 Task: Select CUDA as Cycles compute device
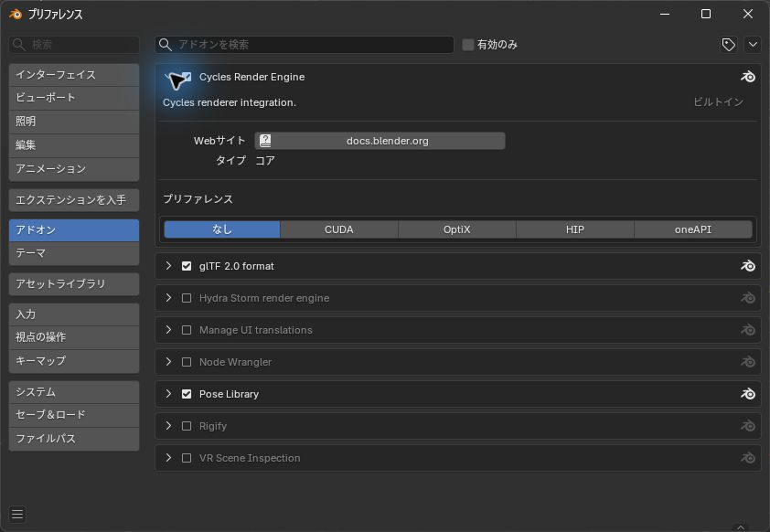(x=339, y=229)
